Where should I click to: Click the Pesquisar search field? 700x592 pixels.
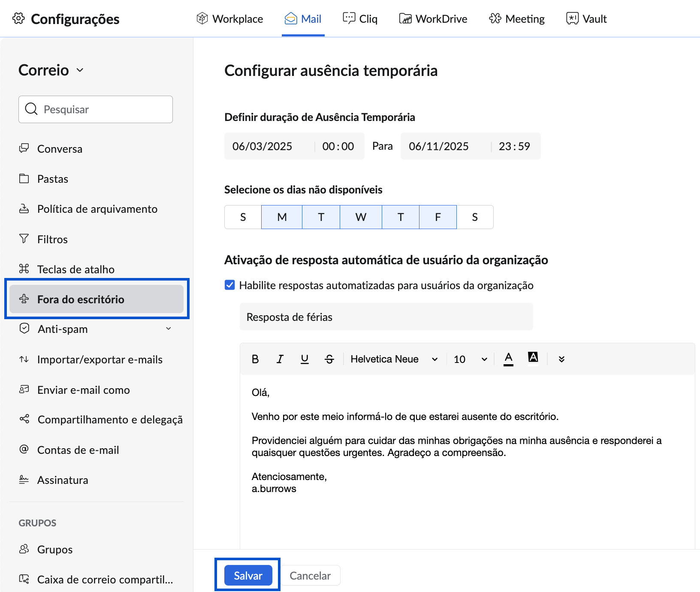click(96, 109)
